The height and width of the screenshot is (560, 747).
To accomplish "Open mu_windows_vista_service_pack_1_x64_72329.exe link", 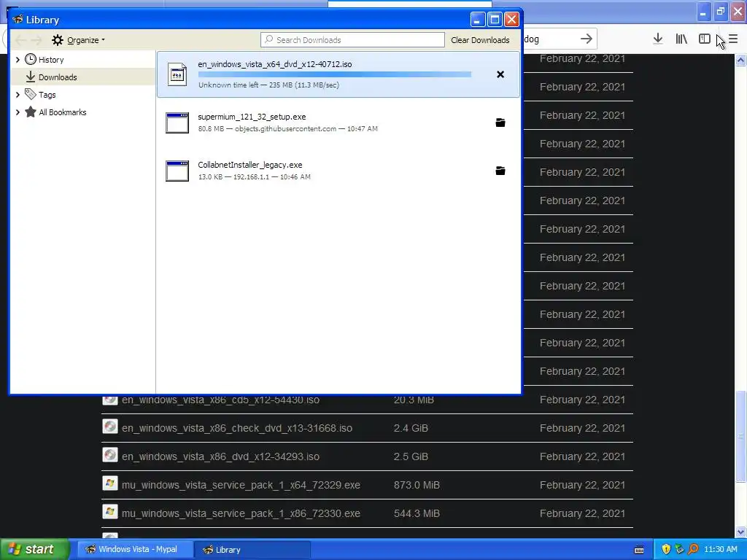I will [x=241, y=485].
